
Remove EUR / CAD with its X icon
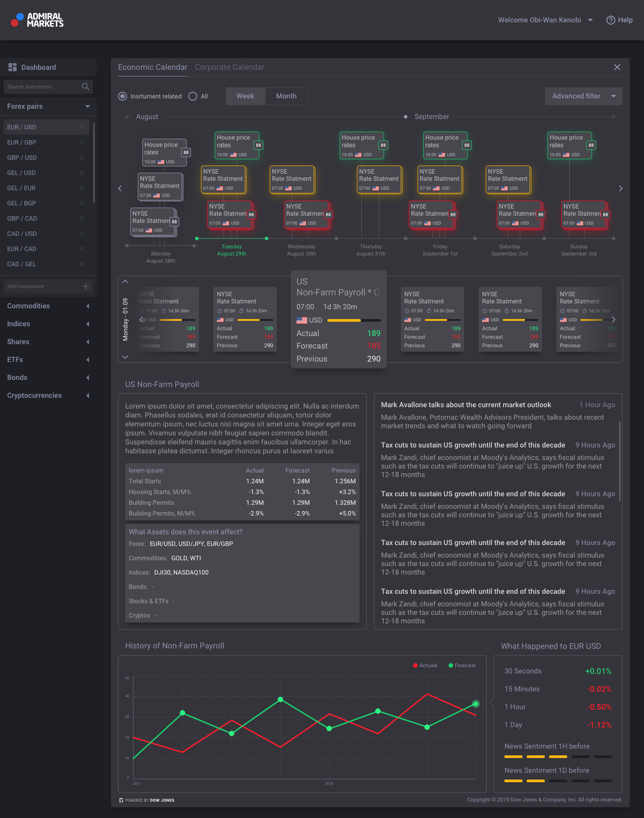[82, 249]
